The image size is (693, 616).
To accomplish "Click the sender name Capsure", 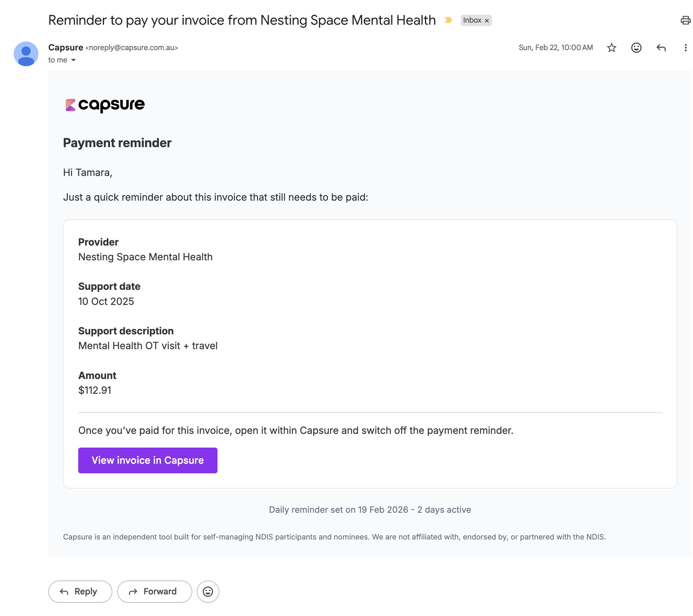I will (66, 47).
